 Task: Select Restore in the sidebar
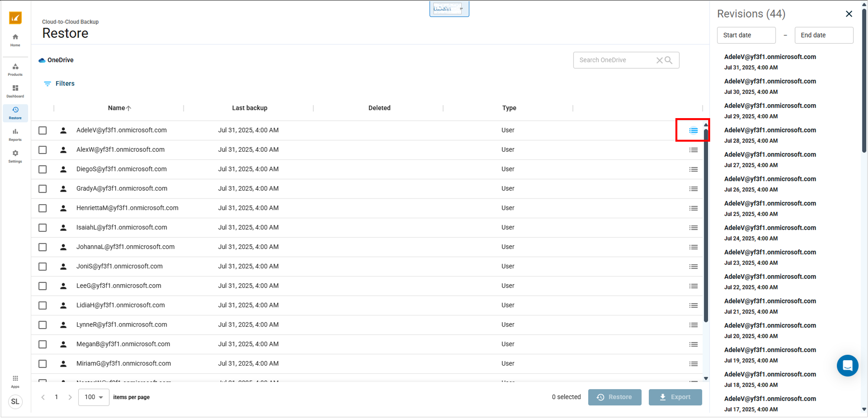pyautogui.click(x=15, y=113)
